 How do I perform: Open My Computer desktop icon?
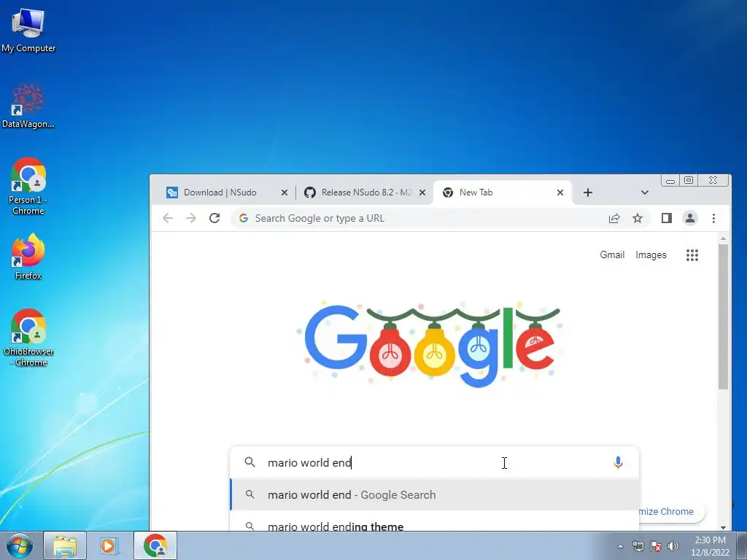click(x=28, y=31)
